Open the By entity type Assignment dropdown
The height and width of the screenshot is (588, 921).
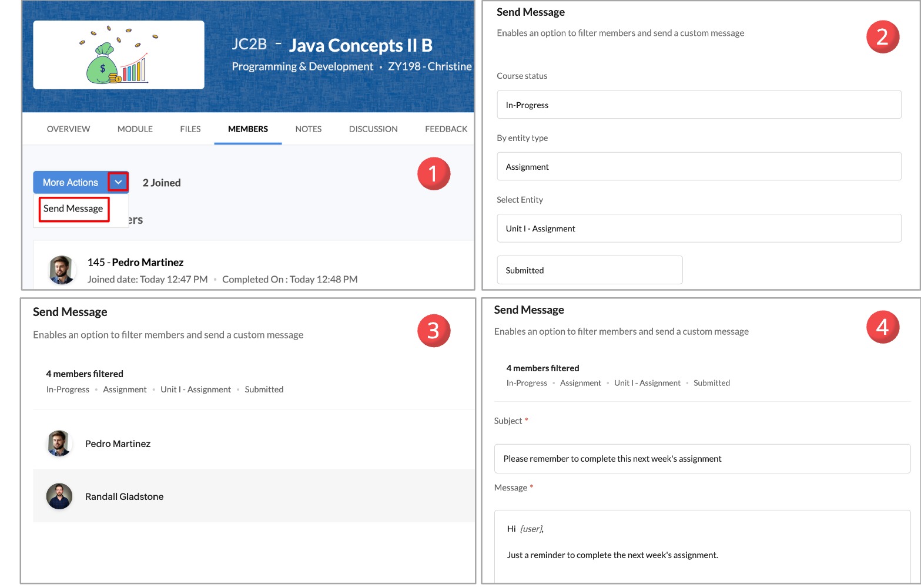698,166
